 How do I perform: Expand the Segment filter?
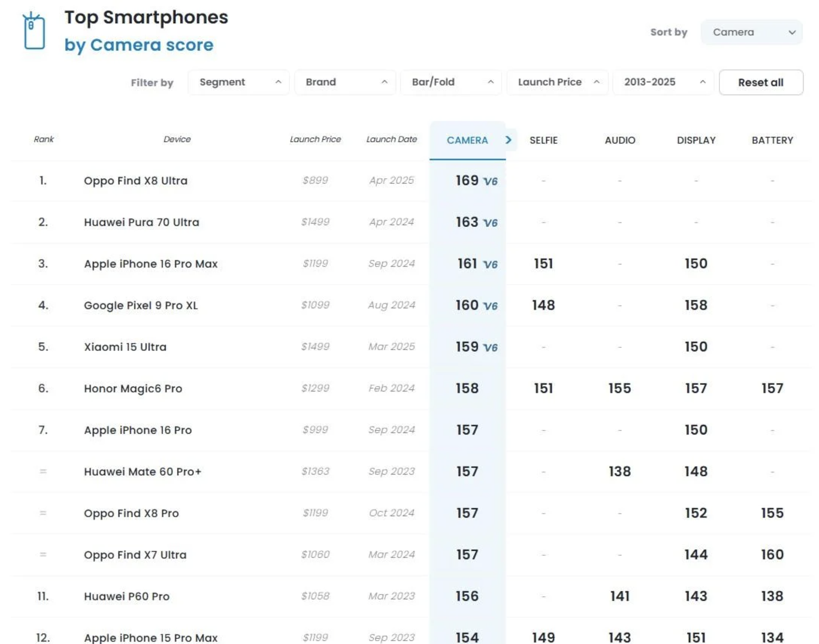(239, 82)
